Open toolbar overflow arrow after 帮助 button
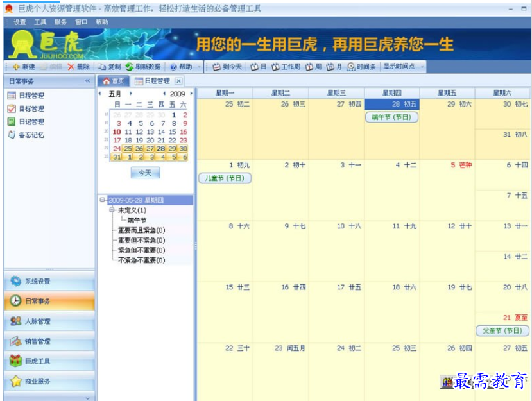The height and width of the screenshot is (401, 532). click(x=199, y=67)
